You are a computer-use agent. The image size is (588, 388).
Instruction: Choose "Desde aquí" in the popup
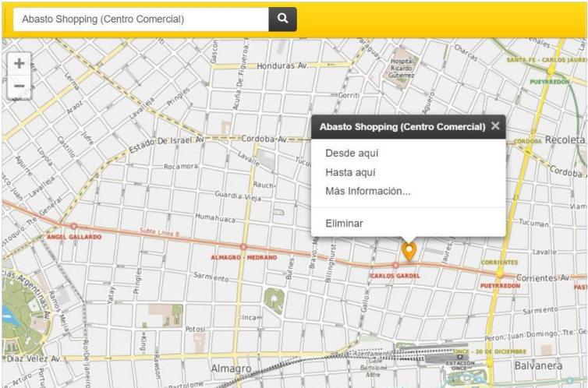(x=352, y=153)
